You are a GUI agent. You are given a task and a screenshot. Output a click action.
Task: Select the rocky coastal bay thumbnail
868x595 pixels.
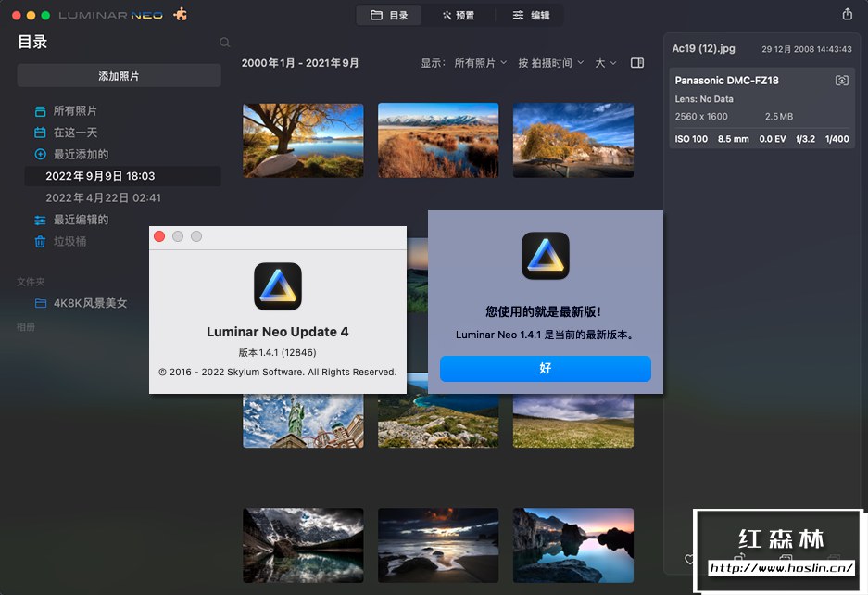pos(438,421)
